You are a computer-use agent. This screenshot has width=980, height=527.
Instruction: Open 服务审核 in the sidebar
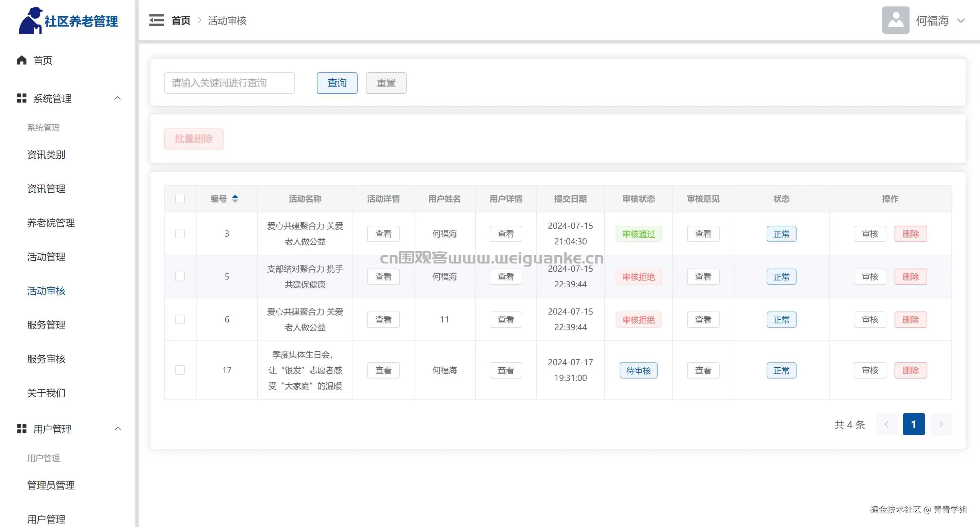click(x=46, y=359)
